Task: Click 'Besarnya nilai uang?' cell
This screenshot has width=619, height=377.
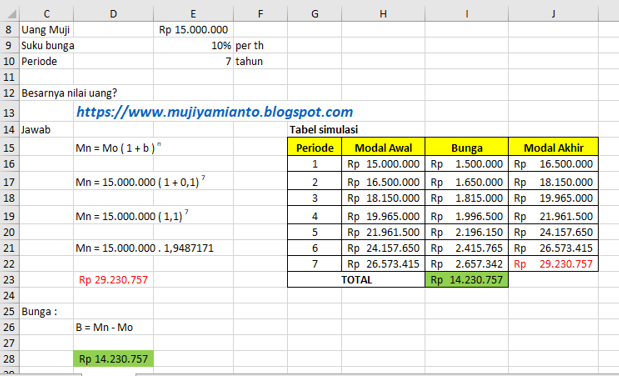Action: (69, 93)
